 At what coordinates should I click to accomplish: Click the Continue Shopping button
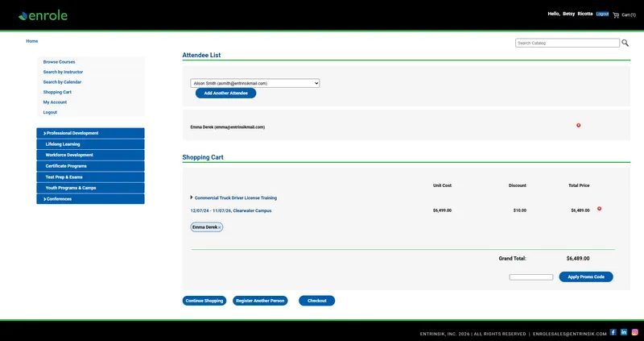click(x=204, y=301)
